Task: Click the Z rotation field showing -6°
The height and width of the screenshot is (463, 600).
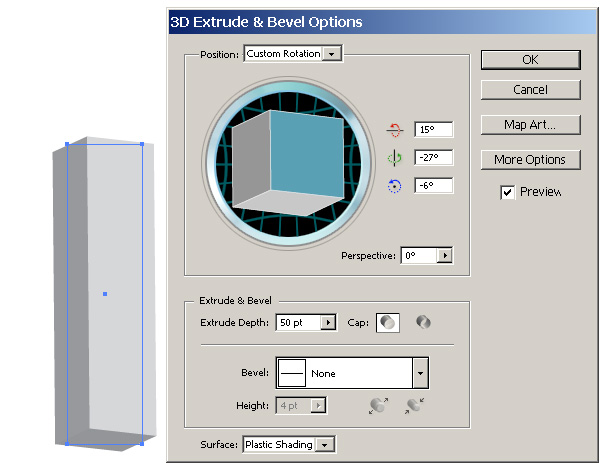Action: click(434, 186)
